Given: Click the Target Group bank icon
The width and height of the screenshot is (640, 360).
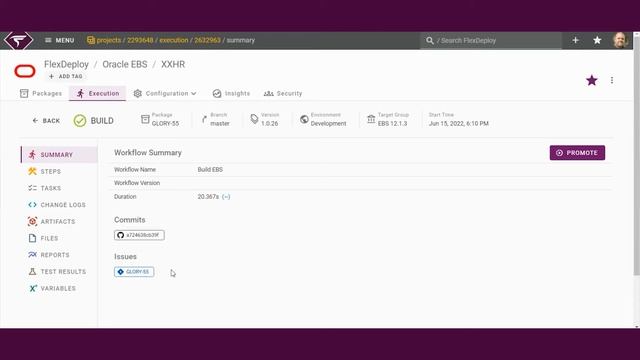Looking at the screenshot, I should tap(371, 119).
